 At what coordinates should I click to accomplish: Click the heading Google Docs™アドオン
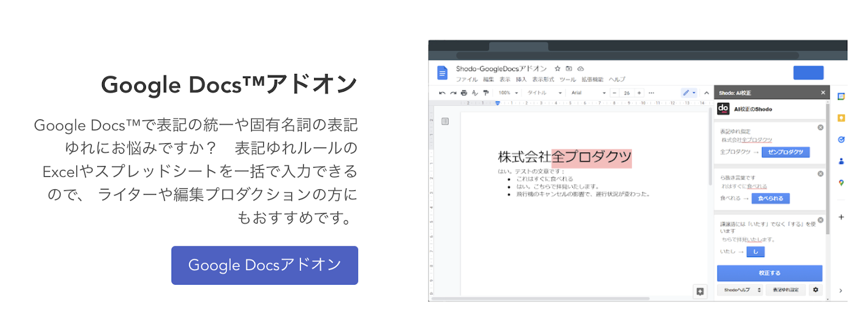click(229, 85)
